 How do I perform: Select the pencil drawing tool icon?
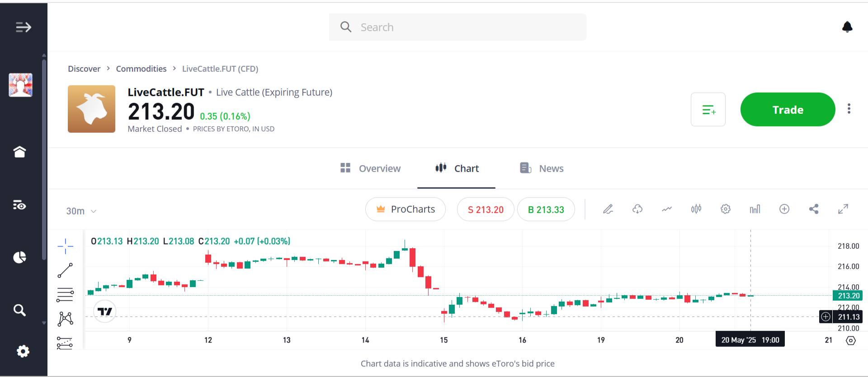tap(608, 209)
